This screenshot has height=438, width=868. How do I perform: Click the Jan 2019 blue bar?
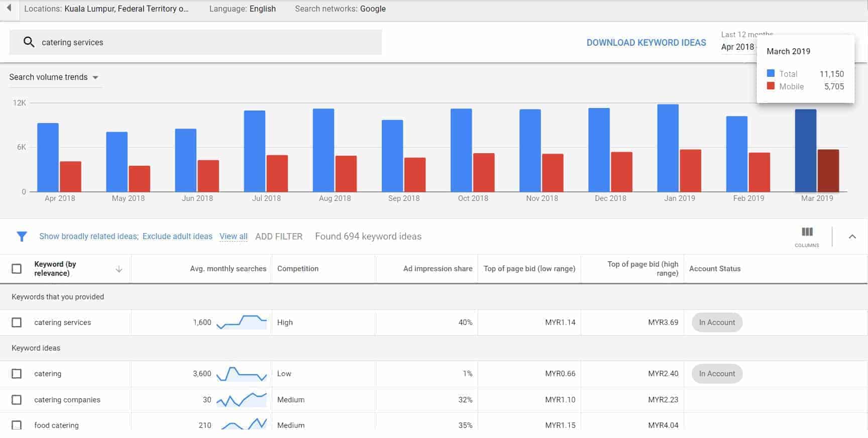coord(668,148)
